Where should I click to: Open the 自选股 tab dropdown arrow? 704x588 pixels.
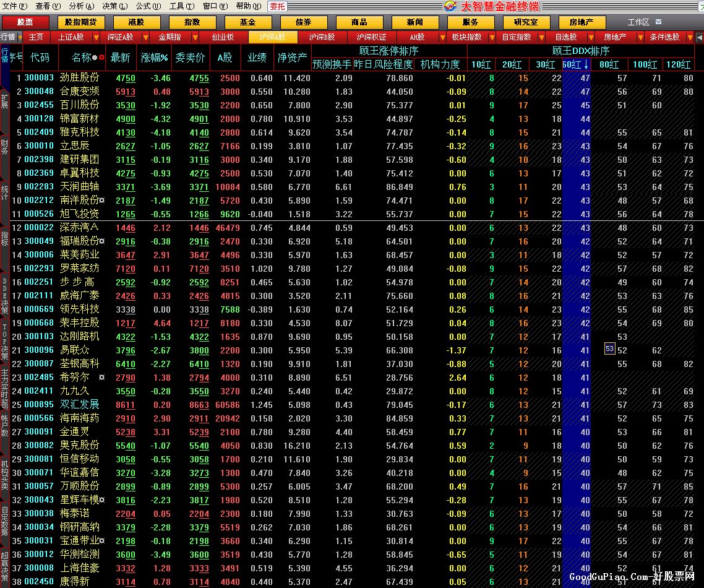(591, 37)
